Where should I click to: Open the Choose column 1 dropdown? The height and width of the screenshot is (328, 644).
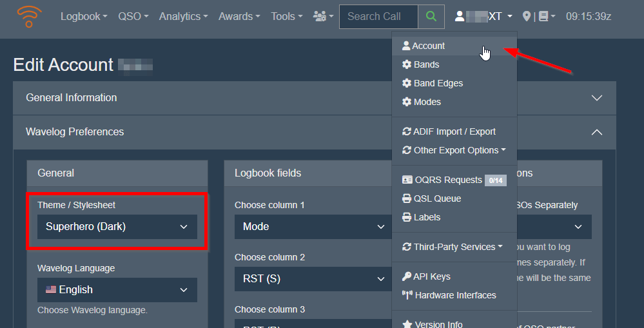pyautogui.click(x=313, y=227)
